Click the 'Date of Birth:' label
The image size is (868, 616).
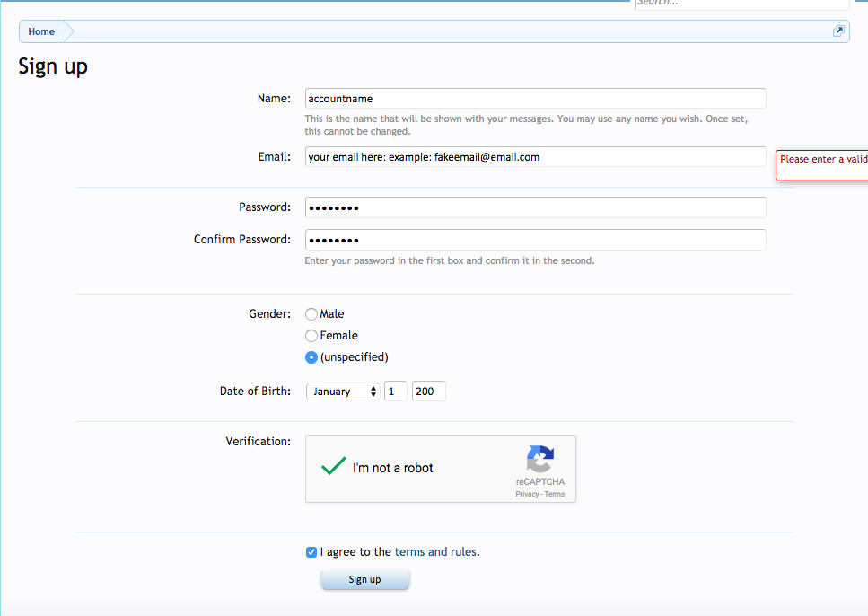pos(255,392)
